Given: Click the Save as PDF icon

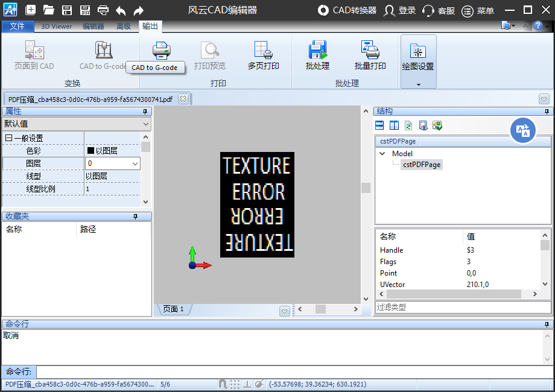Looking at the screenshot, I should point(85,10).
